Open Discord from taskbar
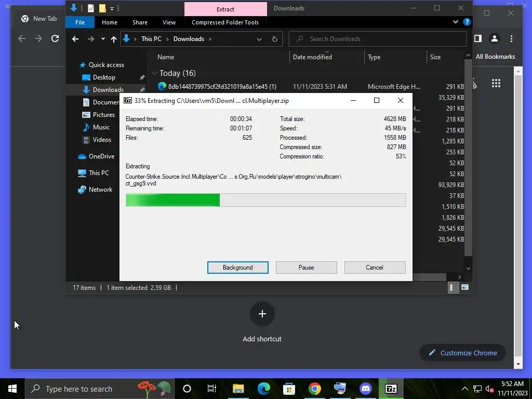The height and width of the screenshot is (399, 532). (x=365, y=389)
